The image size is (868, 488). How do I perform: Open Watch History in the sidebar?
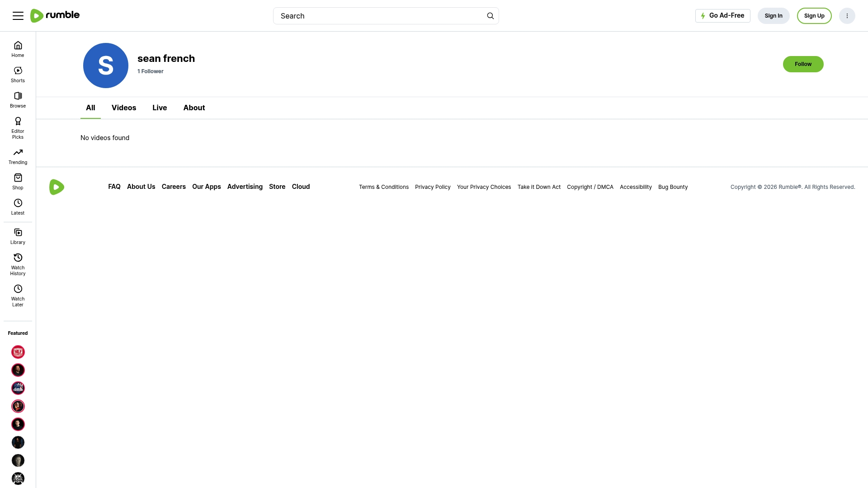pyautogui.click(x=18, y=265)
